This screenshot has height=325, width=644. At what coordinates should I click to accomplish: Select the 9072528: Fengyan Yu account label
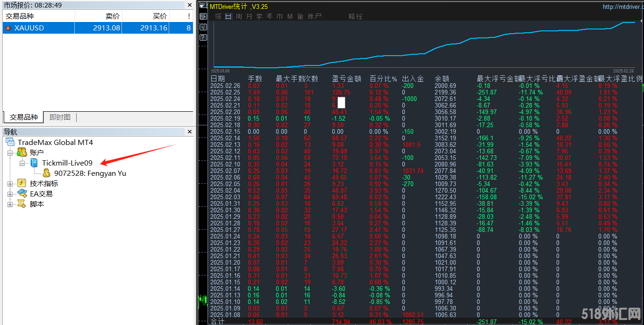tap(90, 173)
